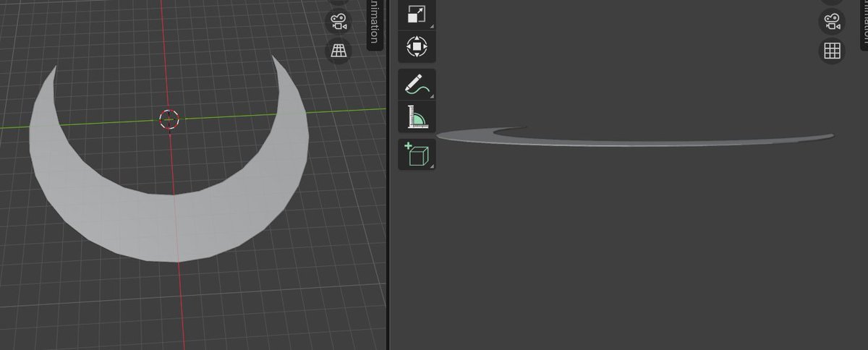Image resolution: width=868 pixels, height=350 pixels.
Task: Activate the Annotate pencil tool
Action: click(417, 85)
